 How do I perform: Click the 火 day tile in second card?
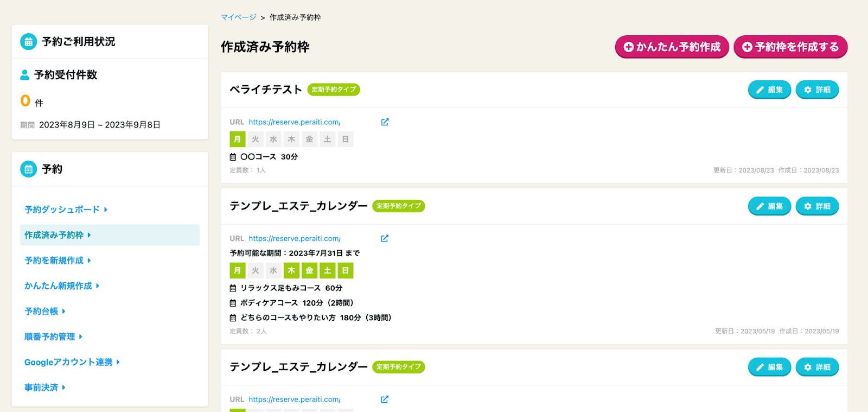coord(255,270)
